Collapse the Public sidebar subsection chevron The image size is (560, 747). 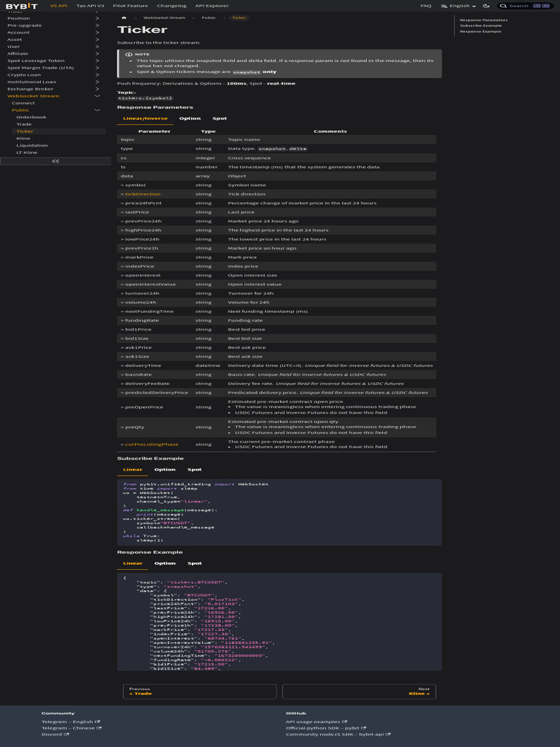pyautogui.click(x=97, y=110)
